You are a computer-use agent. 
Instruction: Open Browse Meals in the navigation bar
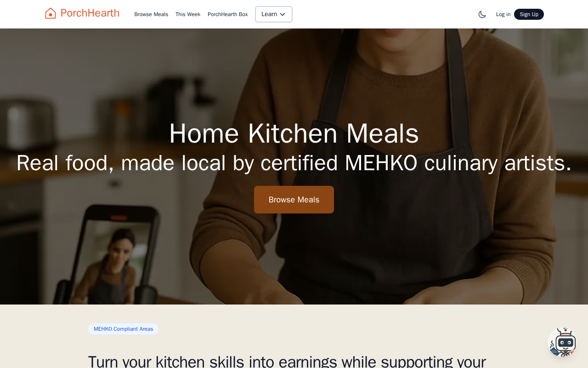151,14
